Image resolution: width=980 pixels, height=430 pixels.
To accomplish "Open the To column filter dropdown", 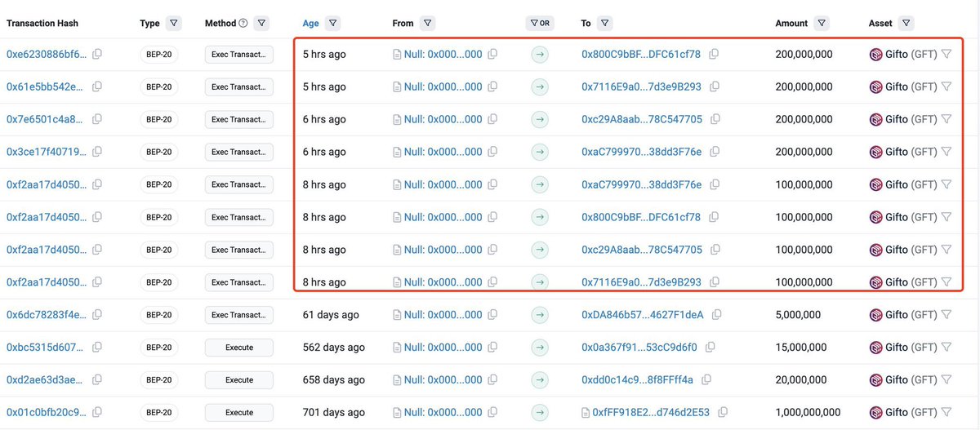I will click(605, 24).
